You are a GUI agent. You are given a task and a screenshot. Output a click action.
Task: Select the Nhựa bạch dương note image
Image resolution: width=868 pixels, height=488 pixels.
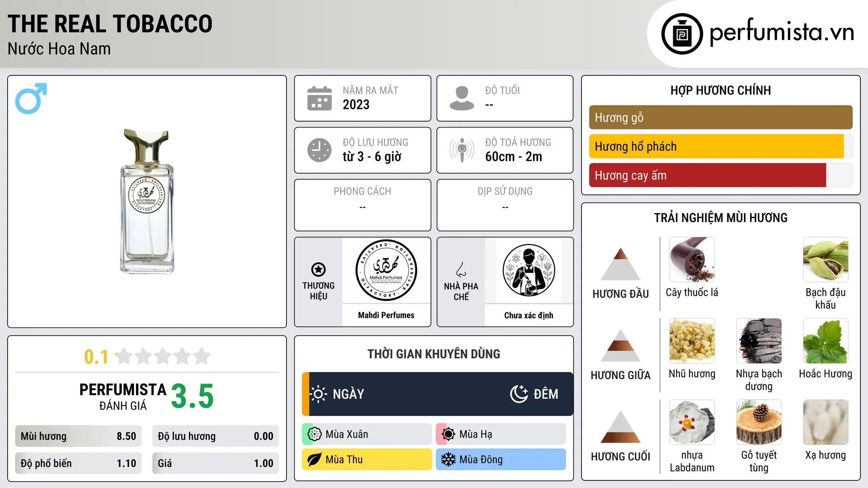click(759, 341)
